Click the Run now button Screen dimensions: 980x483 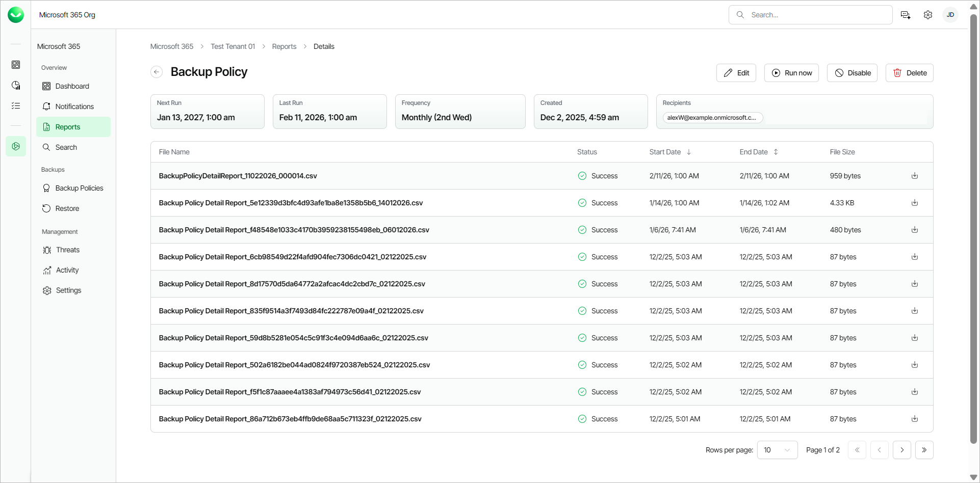pyautogui.click(x=791, y=73)
